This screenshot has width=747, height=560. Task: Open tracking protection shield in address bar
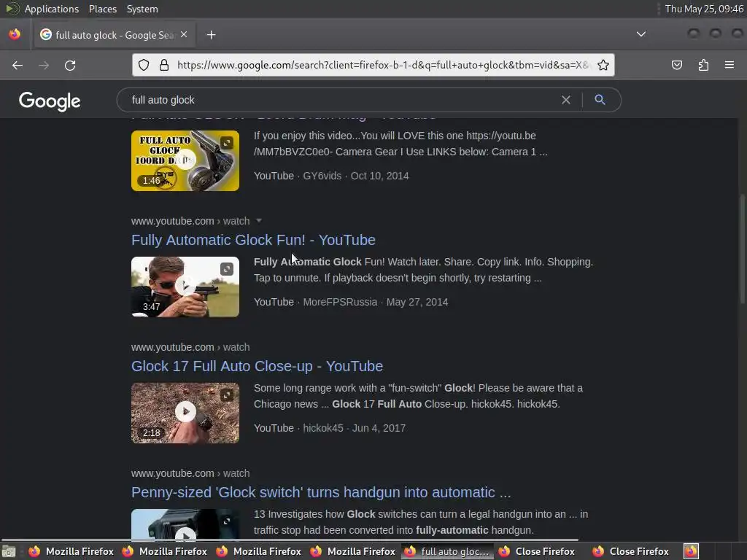click(x=144, y=65)
